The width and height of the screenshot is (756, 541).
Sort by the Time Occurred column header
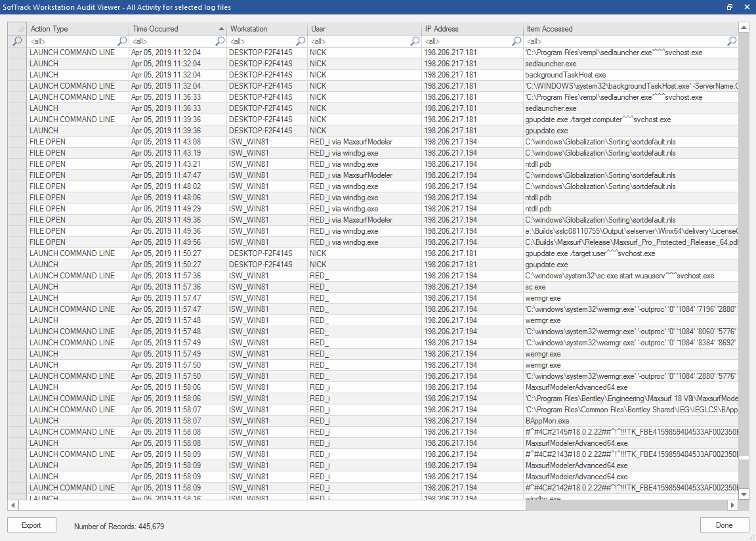[177, 29]
